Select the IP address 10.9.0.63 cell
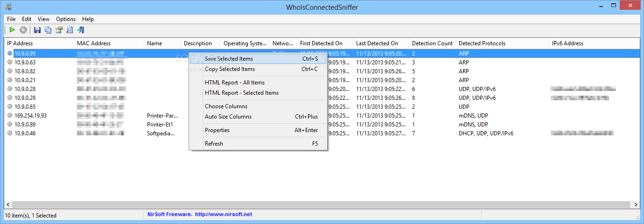Image resolution: width=644 pixels, height=224 pixels. tap(25, 63)
